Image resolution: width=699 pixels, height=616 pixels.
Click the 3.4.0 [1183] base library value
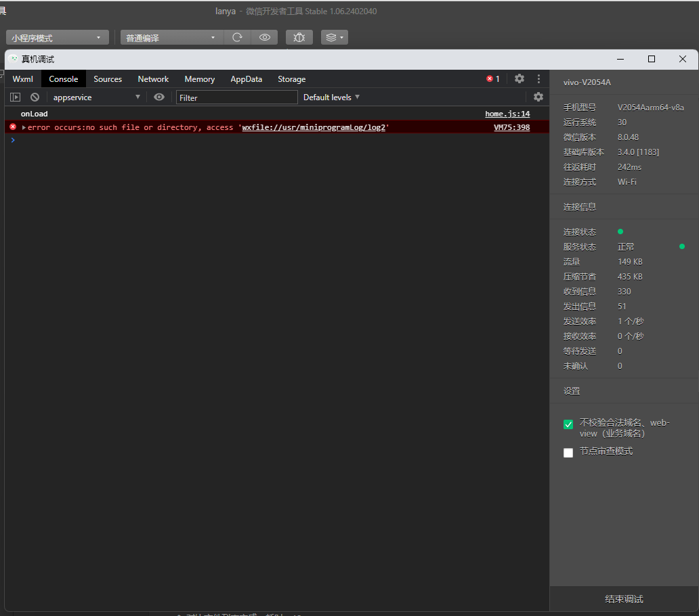[x=638, y=152]
